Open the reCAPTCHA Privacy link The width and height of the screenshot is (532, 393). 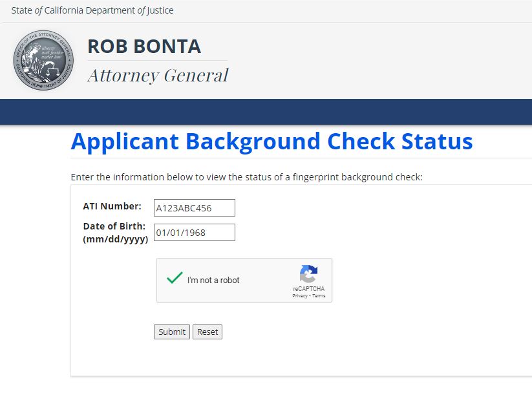299,296
